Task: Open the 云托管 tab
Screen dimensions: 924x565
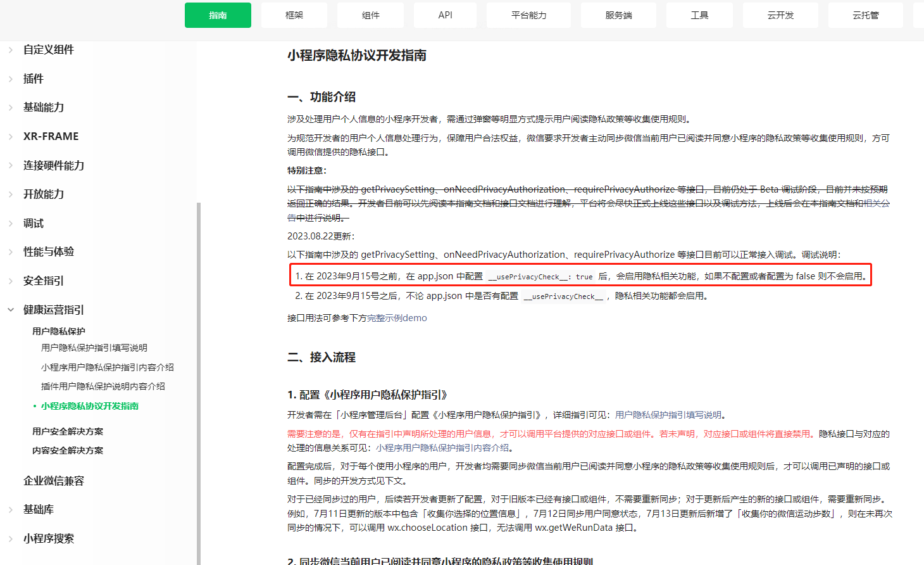Action: coord(866,15)
